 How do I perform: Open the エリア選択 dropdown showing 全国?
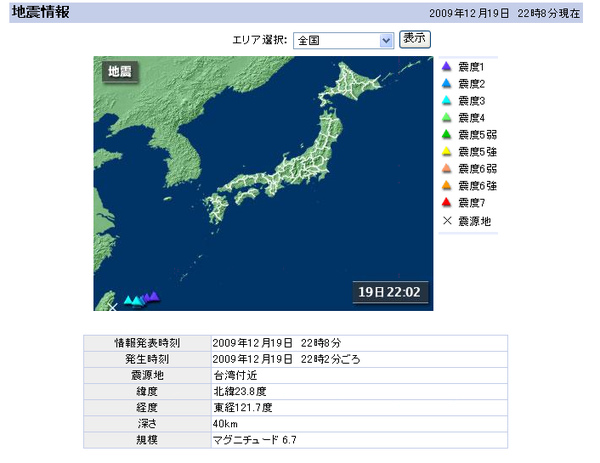coord(343,40)
